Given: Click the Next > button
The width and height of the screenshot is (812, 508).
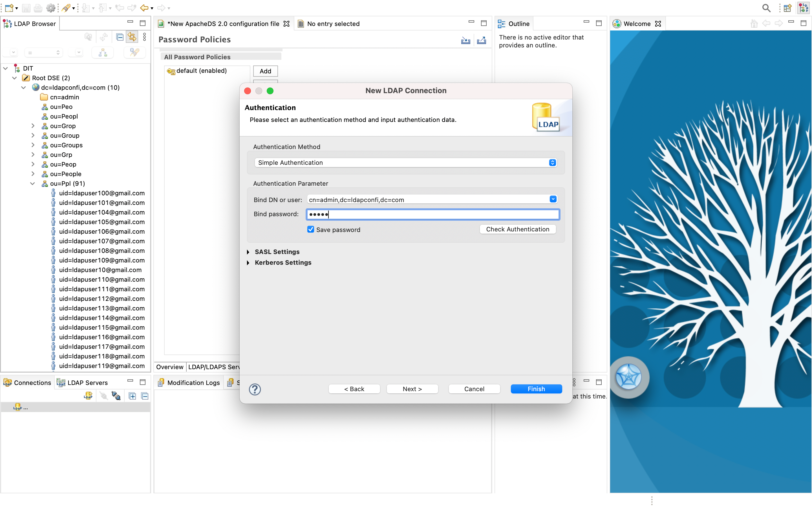Looking at the screenshot, I should click(x=412, y=389).
